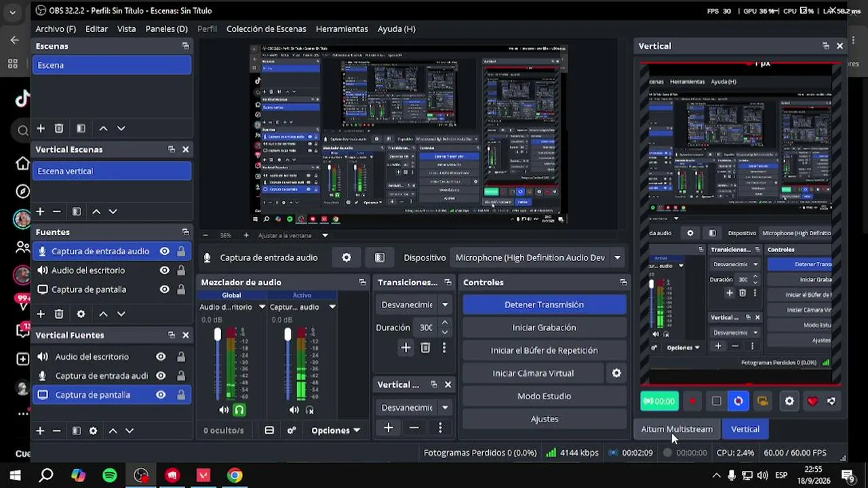
Task: Add a new scene in Escenas panel
Action: (x=41, y=128)
